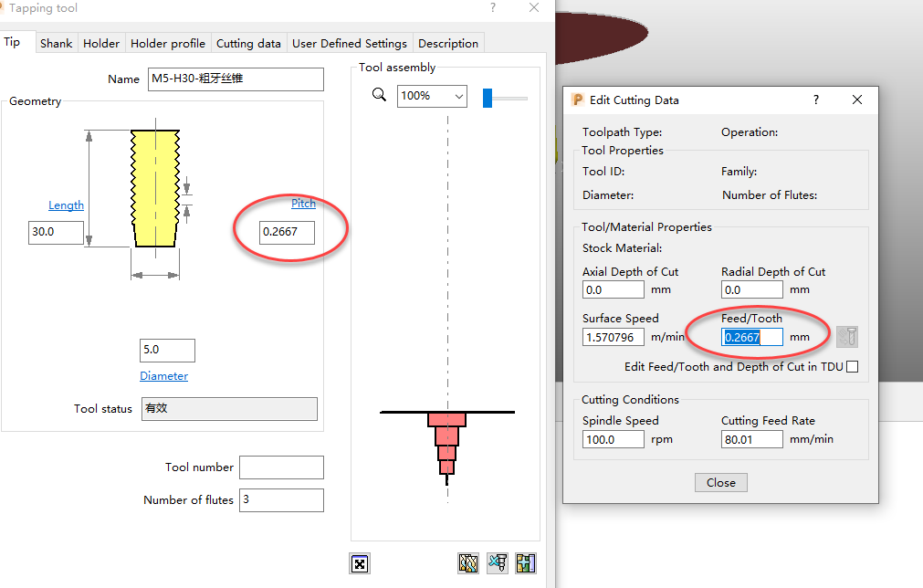
Task: Open help for Edit Cutting Data dialog
Action: [x=815, y=100]
